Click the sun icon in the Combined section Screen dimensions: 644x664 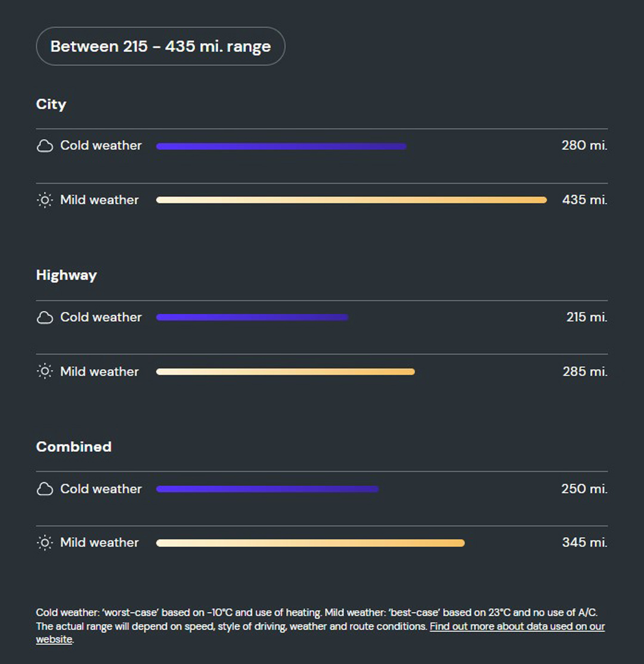click(x=45, y=543)
